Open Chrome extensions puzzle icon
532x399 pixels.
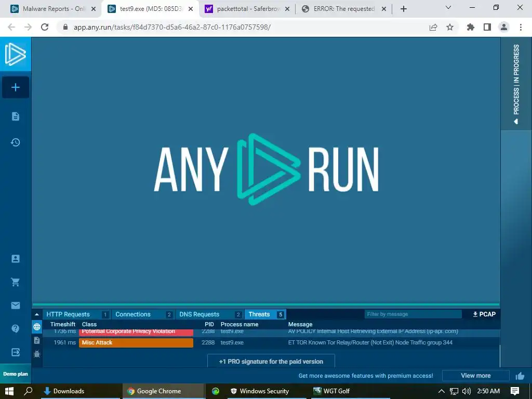[471, 27]
